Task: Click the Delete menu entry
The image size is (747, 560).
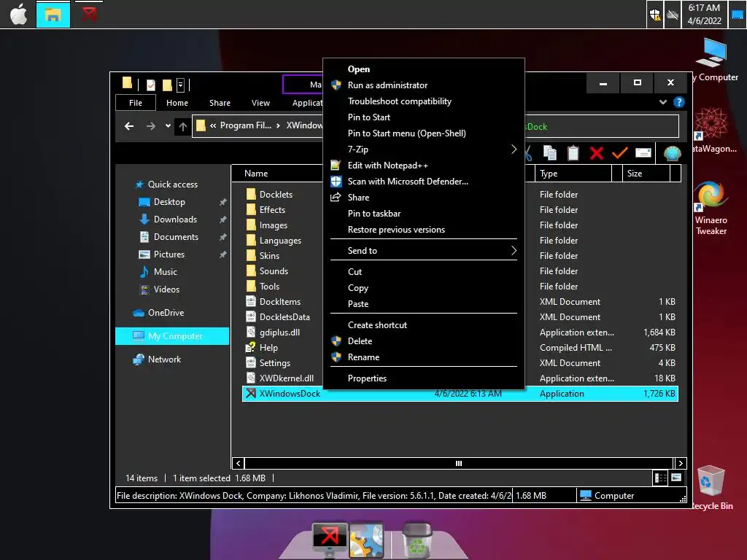Action: point(360,341)
